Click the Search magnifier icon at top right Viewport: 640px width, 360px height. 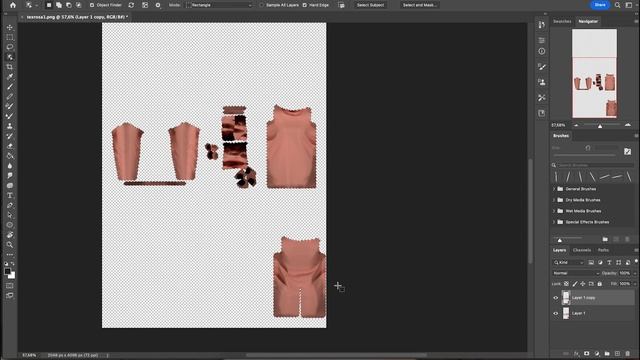pos(618,5)
